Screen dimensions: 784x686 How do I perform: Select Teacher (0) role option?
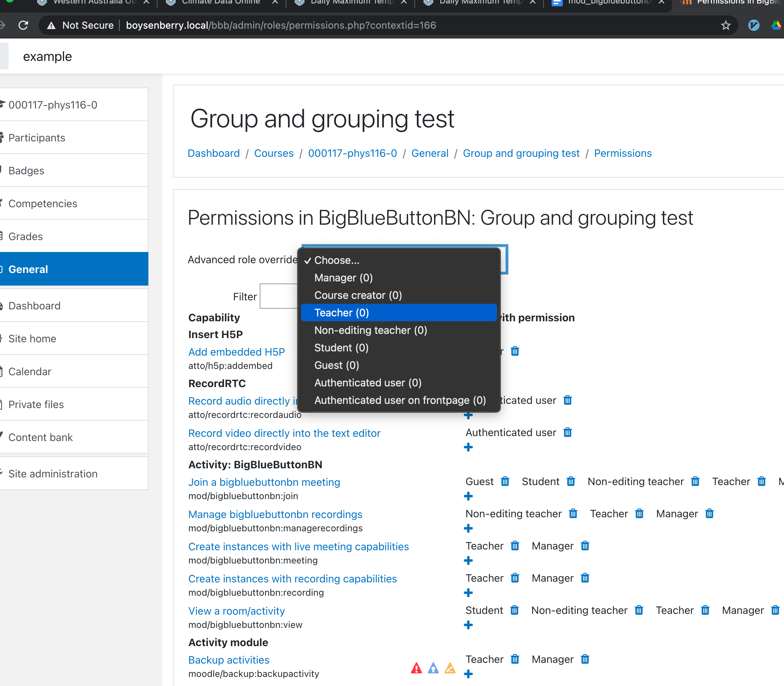click(x=399, y=313)
